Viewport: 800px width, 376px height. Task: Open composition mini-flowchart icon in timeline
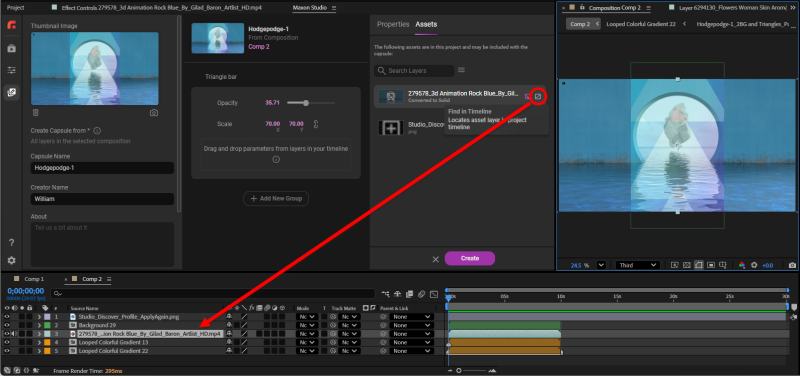click(385, 294)
